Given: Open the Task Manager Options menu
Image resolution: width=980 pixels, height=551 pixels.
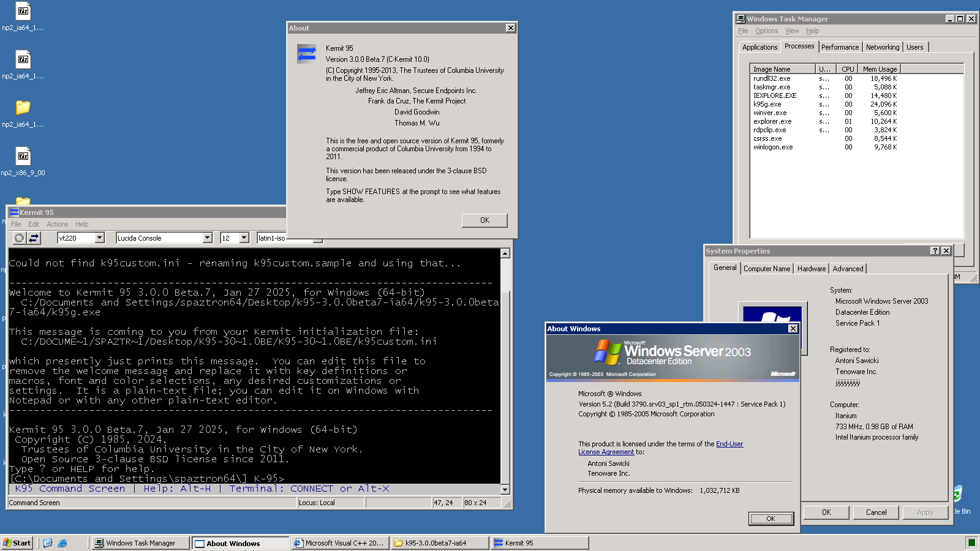Looking at the screenshot, I should [766, 31].
